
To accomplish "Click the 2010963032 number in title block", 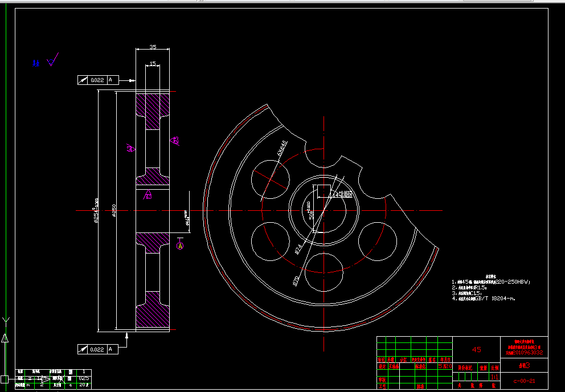I will pos(527,352).
